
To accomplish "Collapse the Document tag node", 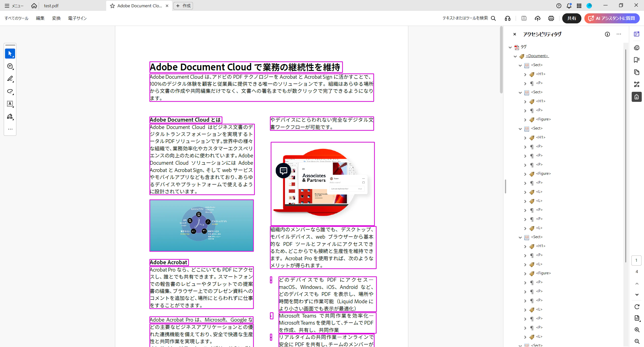I will coord(515,56).
